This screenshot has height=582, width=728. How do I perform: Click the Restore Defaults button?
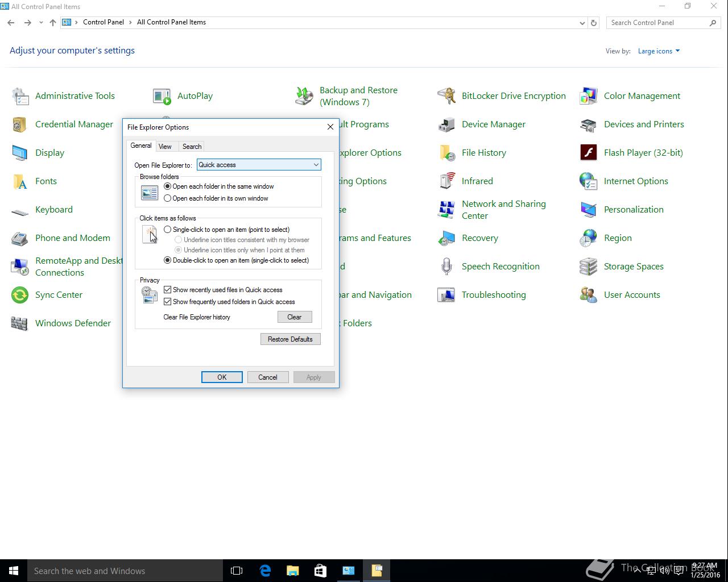291,339
